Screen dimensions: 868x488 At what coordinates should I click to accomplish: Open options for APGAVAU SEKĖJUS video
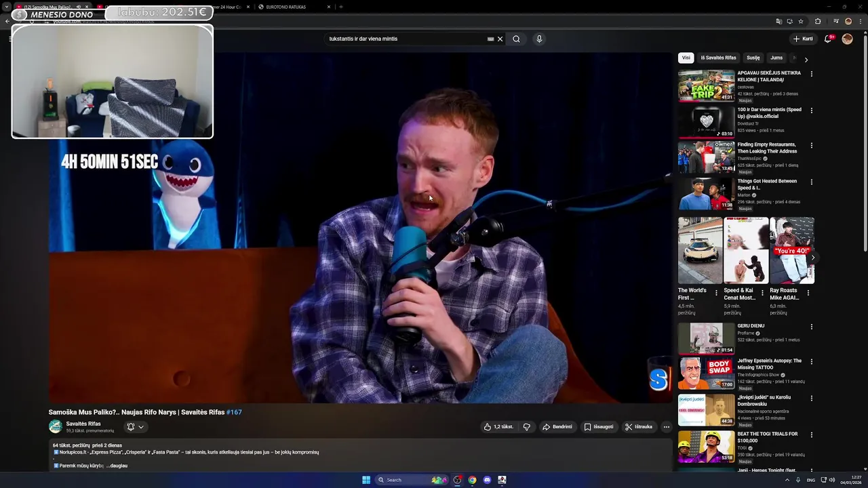[811, 74]
